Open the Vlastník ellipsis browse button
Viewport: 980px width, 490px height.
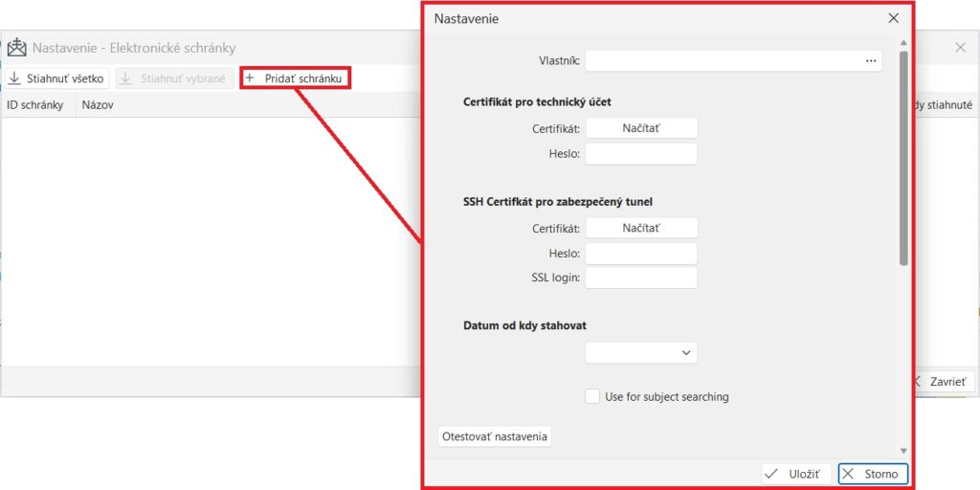click(x=870, y=61)
